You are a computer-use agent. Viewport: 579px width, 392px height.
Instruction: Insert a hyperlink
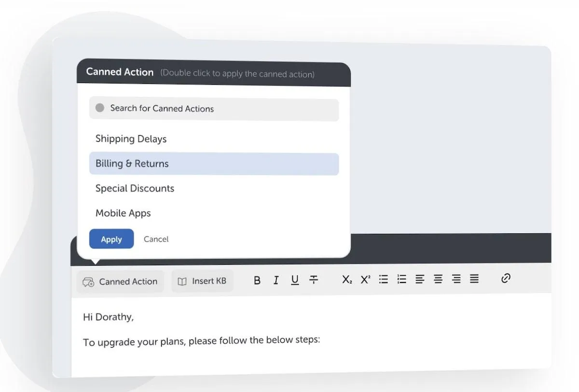click(x=506, y=278)
